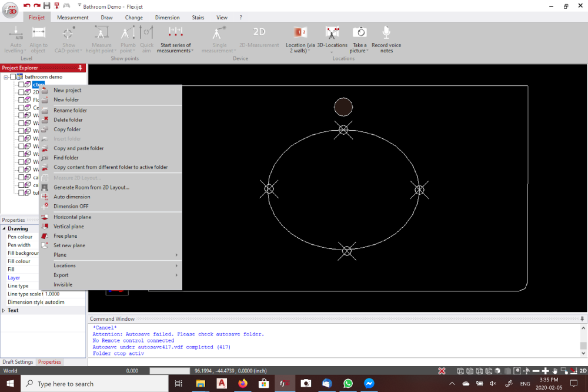The width and height of the screenshot is (588, 392).
Task: Toggle the checkbox of the last tree folder
Action: click(x=21, y=192)
